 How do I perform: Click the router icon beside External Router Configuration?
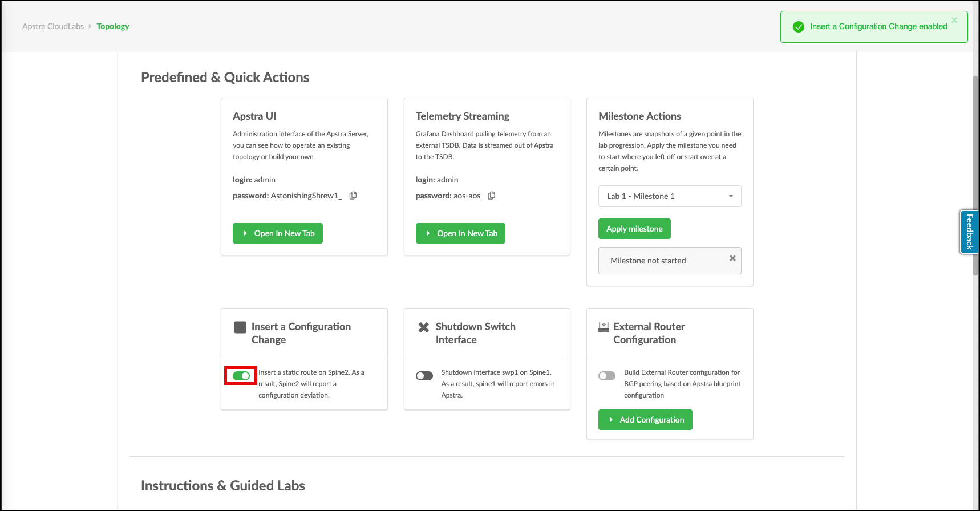tap(604, 327)
